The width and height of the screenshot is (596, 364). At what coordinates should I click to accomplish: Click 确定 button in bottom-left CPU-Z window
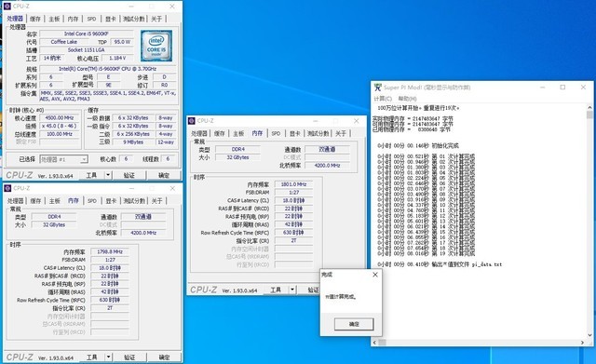click(164, 357)
